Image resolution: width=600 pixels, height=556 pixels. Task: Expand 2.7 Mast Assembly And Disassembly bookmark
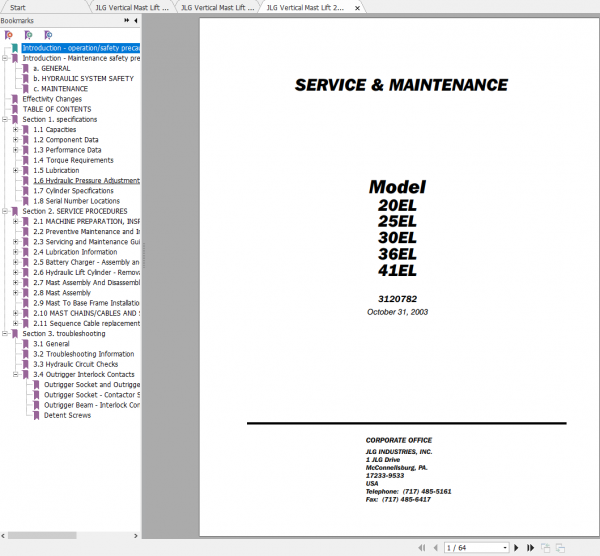point(16,282)
